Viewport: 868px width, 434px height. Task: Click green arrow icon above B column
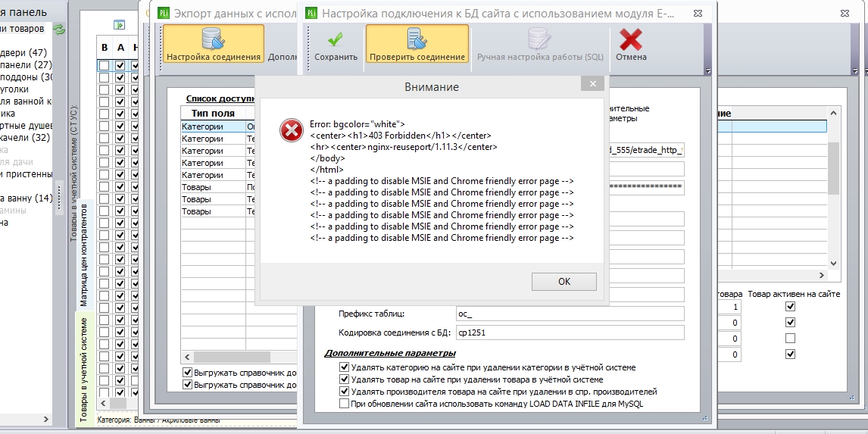coord(118,24)
